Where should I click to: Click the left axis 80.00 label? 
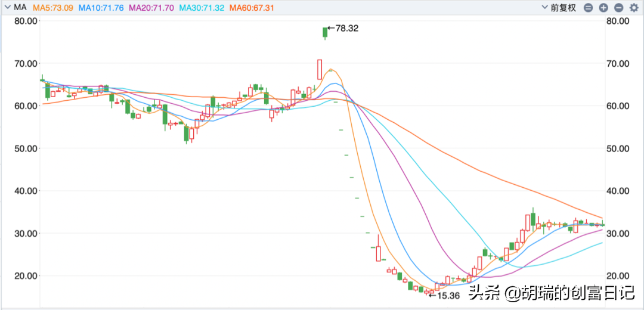(x=26, y=21)
